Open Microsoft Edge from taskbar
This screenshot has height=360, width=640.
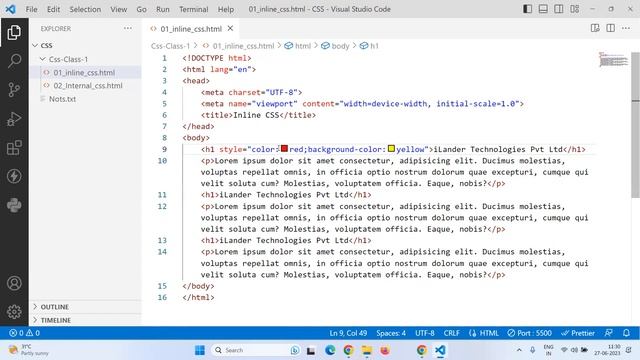coord(330,350)
